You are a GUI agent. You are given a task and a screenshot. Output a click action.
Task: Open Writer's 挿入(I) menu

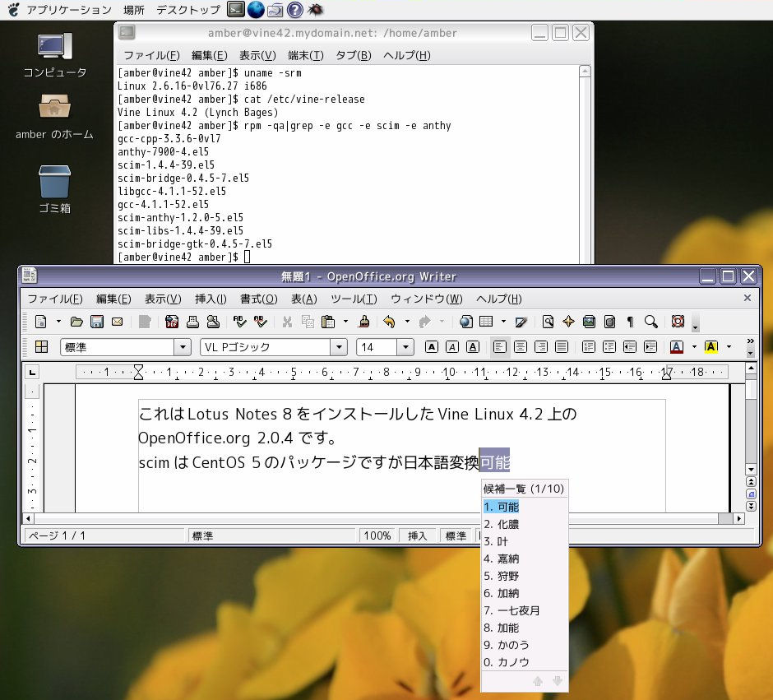click(211, 299)
